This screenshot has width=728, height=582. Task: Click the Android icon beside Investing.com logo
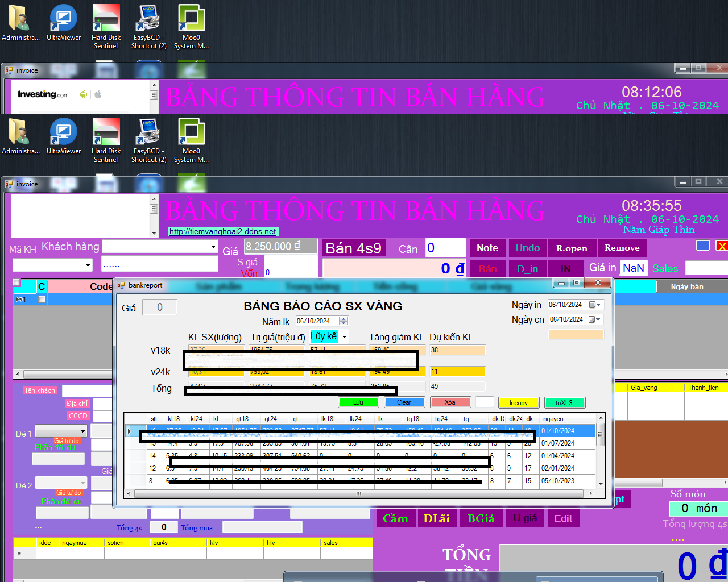point(84,94)
